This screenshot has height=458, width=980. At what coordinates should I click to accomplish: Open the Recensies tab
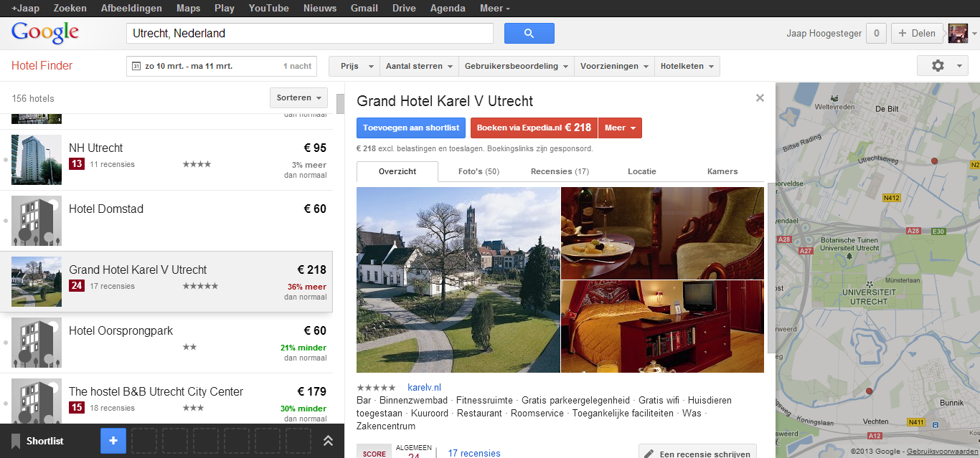point(560,171)
